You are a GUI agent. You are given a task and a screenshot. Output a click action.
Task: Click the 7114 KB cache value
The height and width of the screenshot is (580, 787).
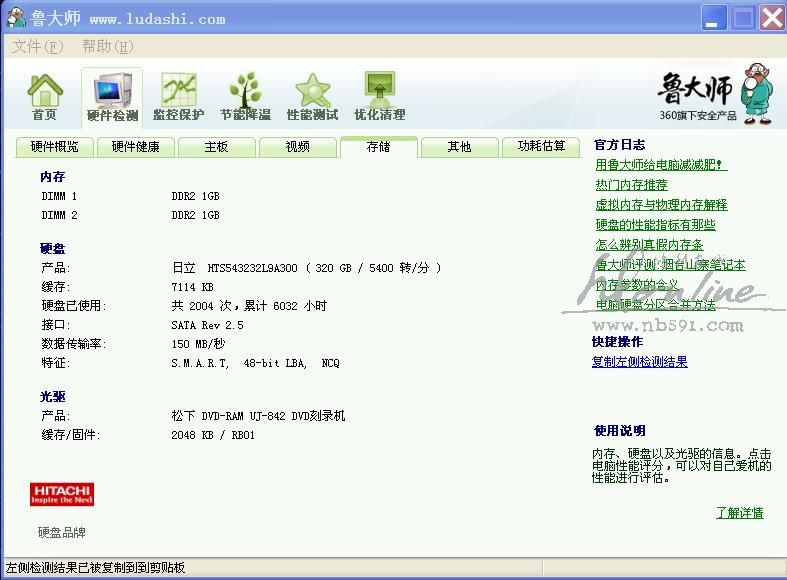192,287
